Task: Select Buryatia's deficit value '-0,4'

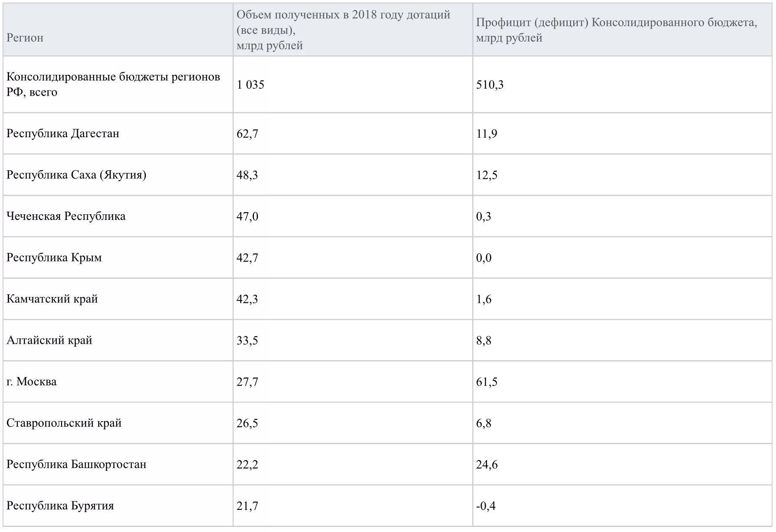Action: [x=486, y=506]
